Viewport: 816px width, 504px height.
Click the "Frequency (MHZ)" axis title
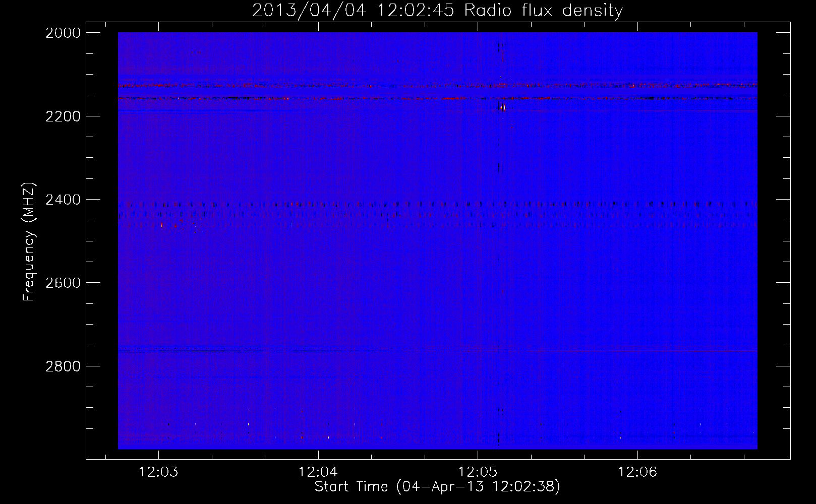(29, 242)
